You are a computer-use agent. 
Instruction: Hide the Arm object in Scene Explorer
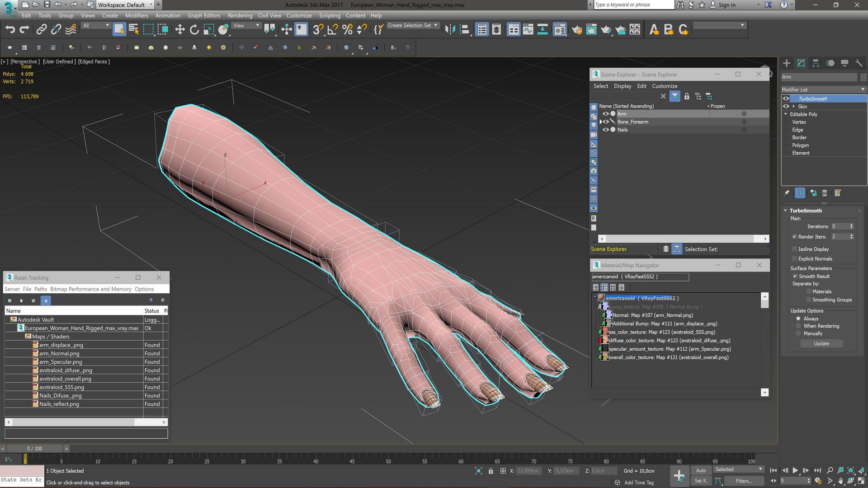coord(606,114)
